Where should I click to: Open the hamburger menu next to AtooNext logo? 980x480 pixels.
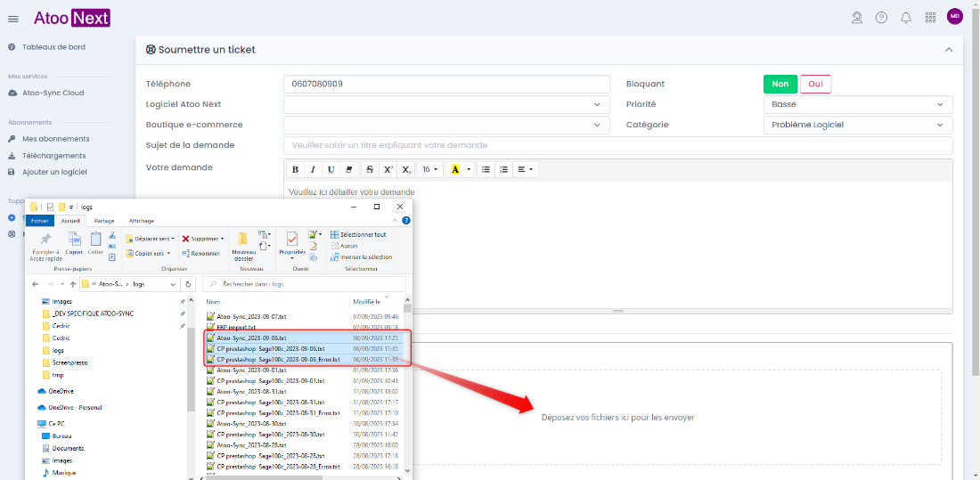[x=12, y=19]
